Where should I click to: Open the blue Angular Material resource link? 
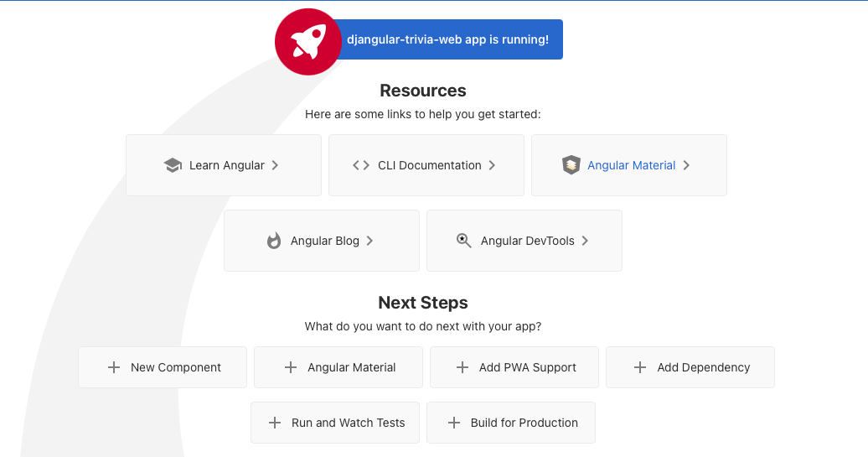[629, 165]
